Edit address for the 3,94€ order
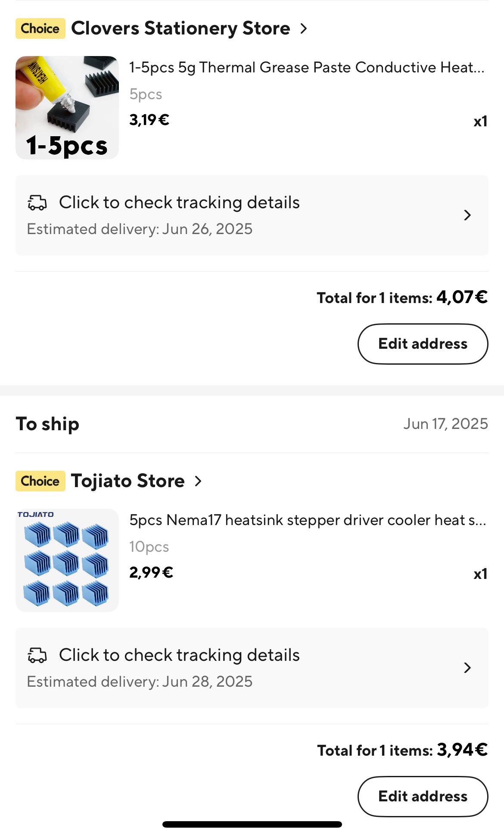Image resolution: width=504 pixels, height=838 pixels. pyautogui.click(x=423, y=797)
